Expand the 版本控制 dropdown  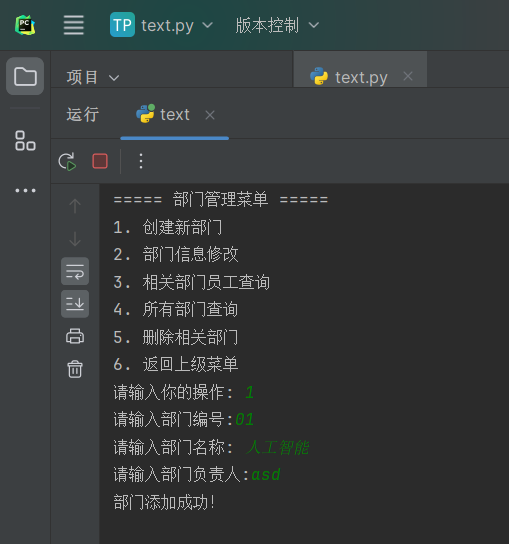click(277, 25)
